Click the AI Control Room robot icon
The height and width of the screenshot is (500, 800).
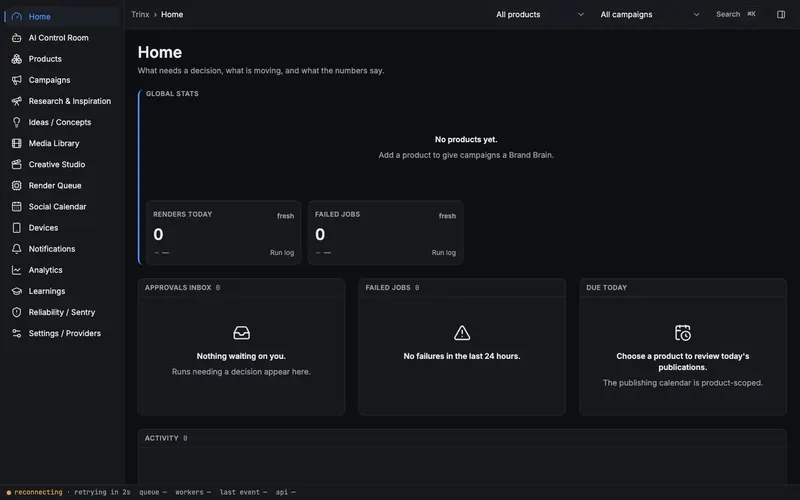coord(17,38)
